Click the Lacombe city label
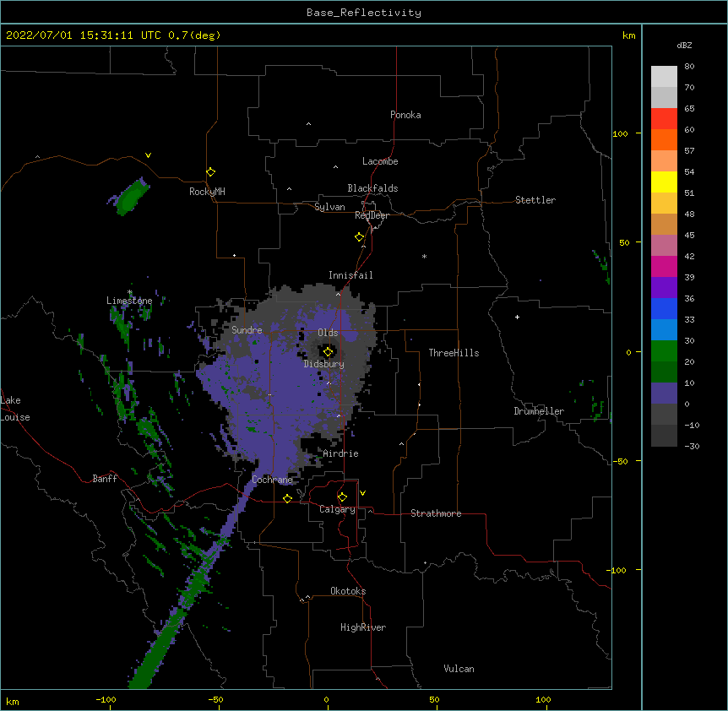Image resolution: width=728 pixels, height=711 pixels. point(380,161)
